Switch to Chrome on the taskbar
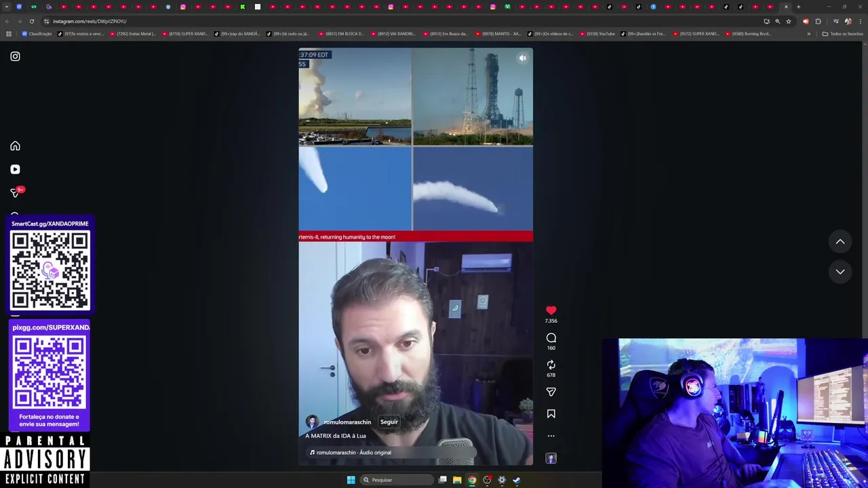Screen dimensions: 868x488 [472, 480]
